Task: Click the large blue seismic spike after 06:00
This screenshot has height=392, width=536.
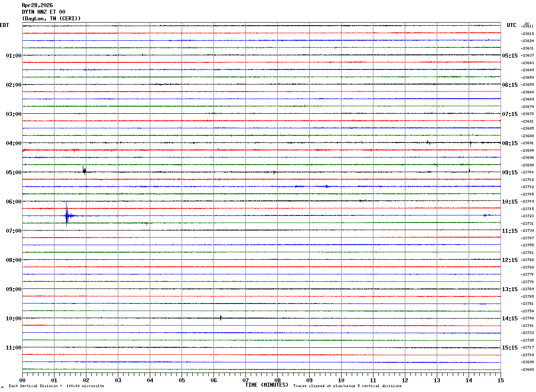Action: [x=67, y=215]
